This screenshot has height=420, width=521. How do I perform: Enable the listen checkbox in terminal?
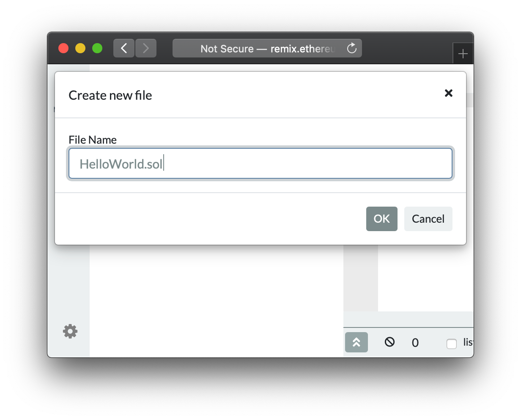tap(452, 344)
